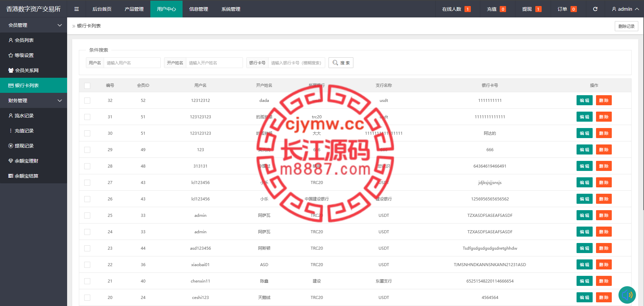Viewport: 644px width, 306px height.
Task: Collapse the 财务管理 sidebar section chevron
Action: tap(60, 101)
